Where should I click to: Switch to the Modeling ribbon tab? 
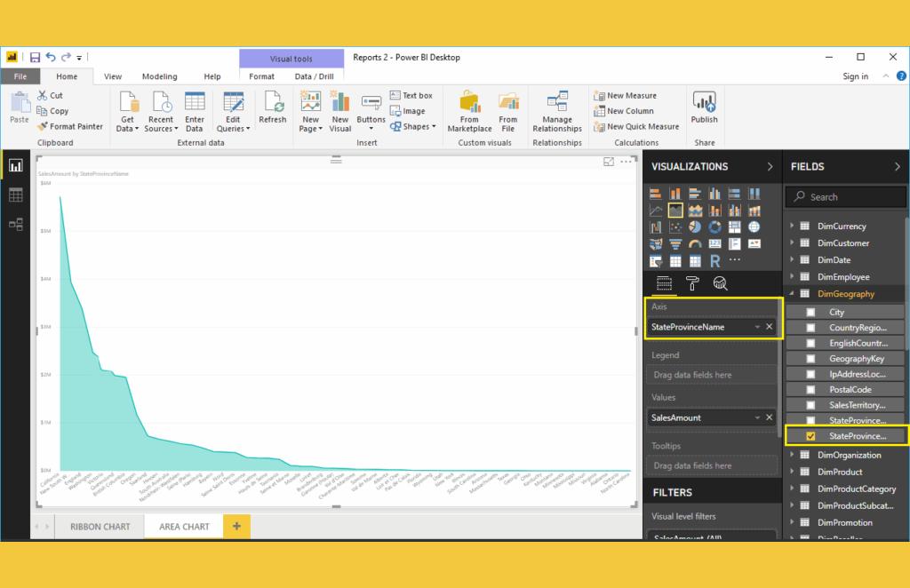pos(160,76)
